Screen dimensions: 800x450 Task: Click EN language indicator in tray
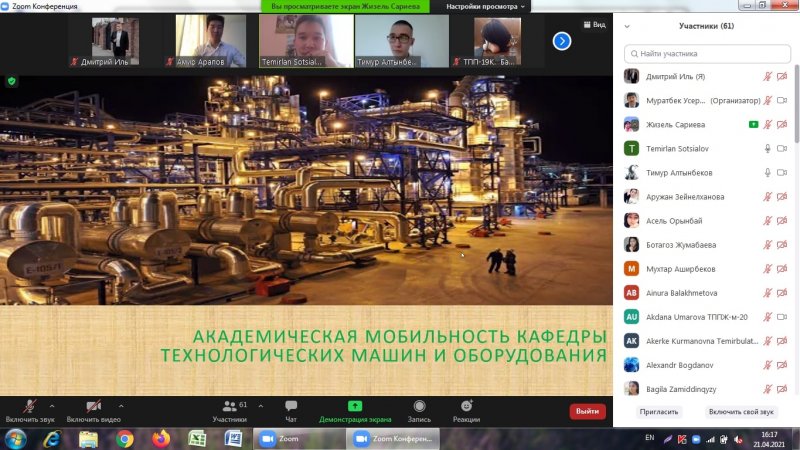649,438
